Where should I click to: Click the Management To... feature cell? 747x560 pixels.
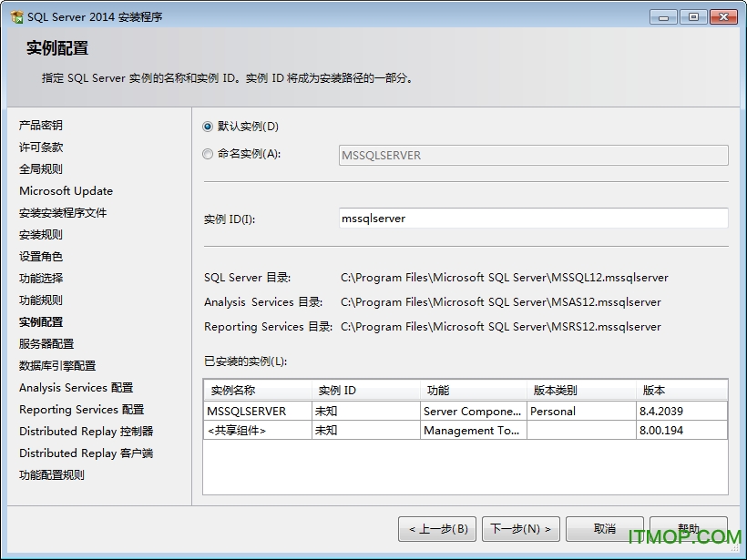pos(473,431)
